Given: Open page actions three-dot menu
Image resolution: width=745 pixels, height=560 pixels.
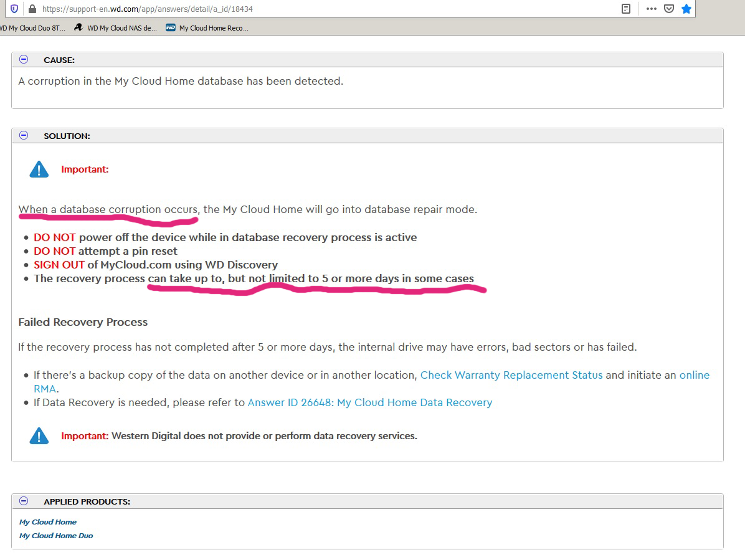Looking at the screenshot, I should 652,9.
